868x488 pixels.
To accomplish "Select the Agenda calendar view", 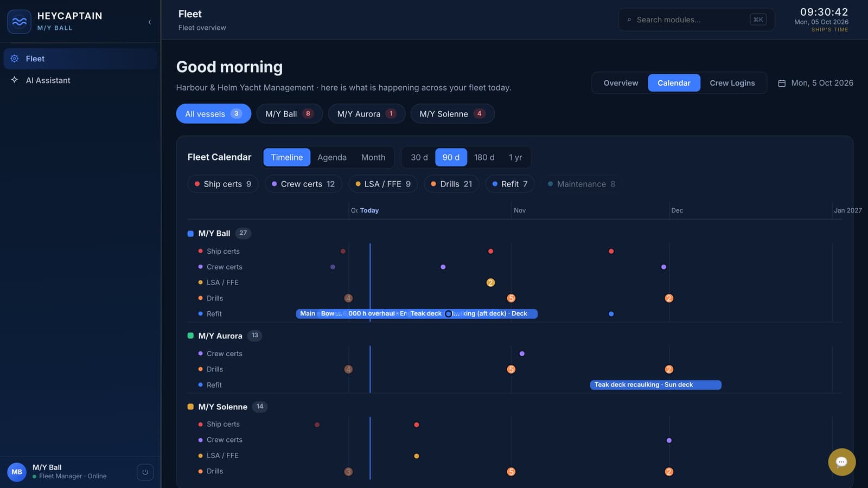I will 332,157.
